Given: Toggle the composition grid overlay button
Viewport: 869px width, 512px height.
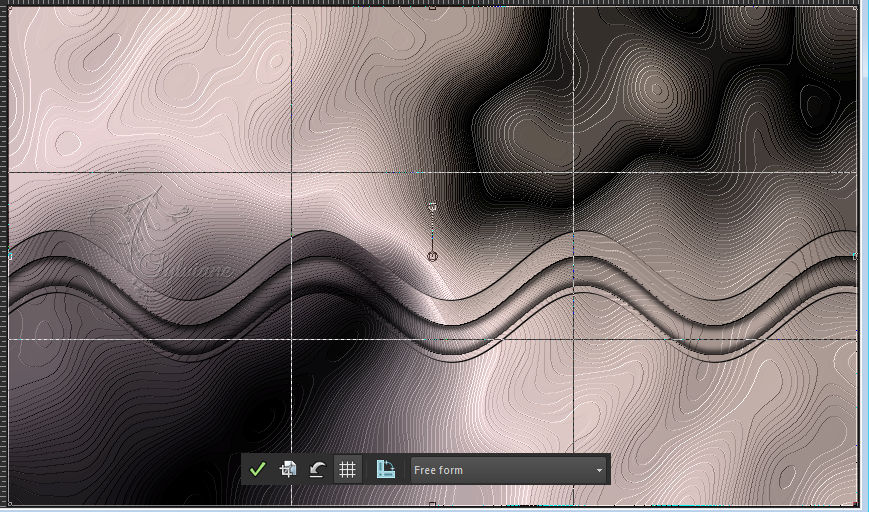Looking at the screenshot, I should coord(347,470).
